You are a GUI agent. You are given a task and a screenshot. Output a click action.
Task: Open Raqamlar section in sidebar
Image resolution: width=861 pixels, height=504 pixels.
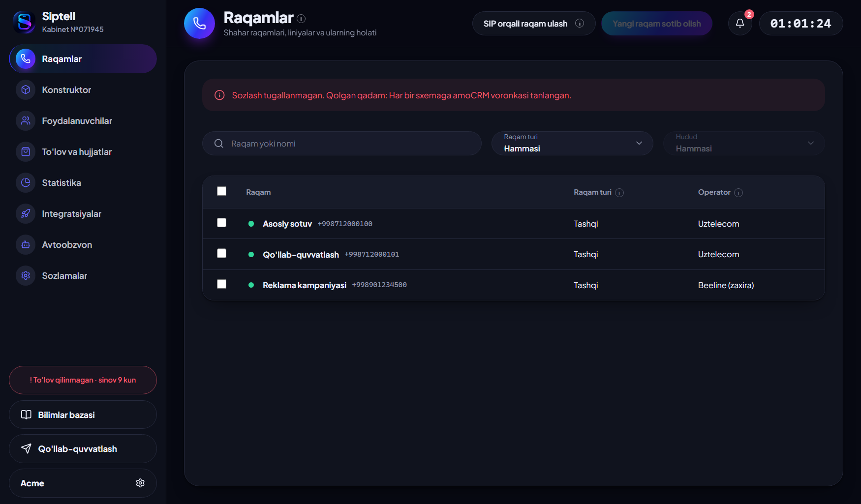(83, 59)
